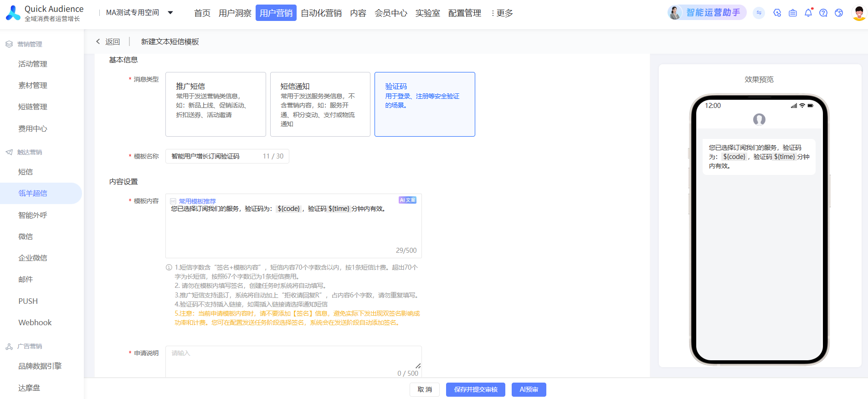Click the AI 文案 badge button
Viewport: 868px width, 399px height.
click(x=408, y=200)
